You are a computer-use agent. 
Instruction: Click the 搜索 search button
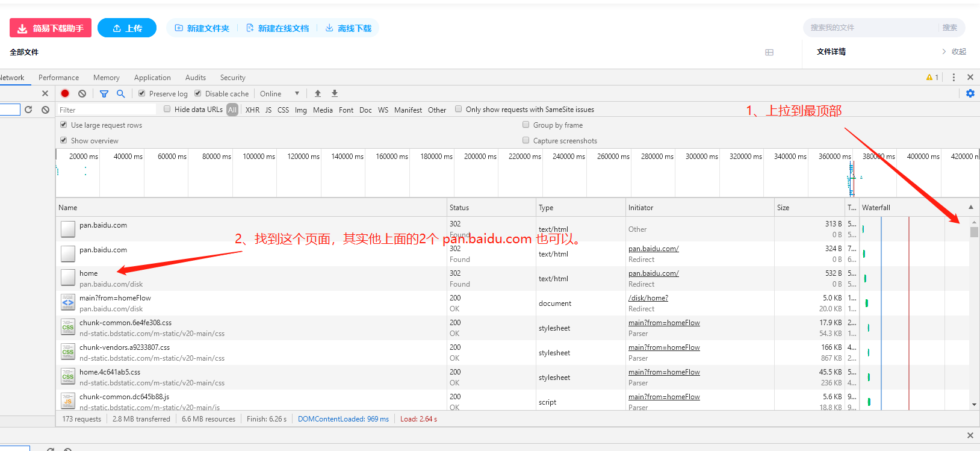[950, 27]
